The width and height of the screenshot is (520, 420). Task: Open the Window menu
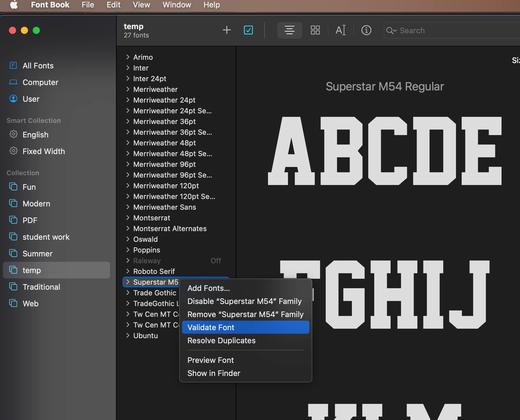[177, 5]
